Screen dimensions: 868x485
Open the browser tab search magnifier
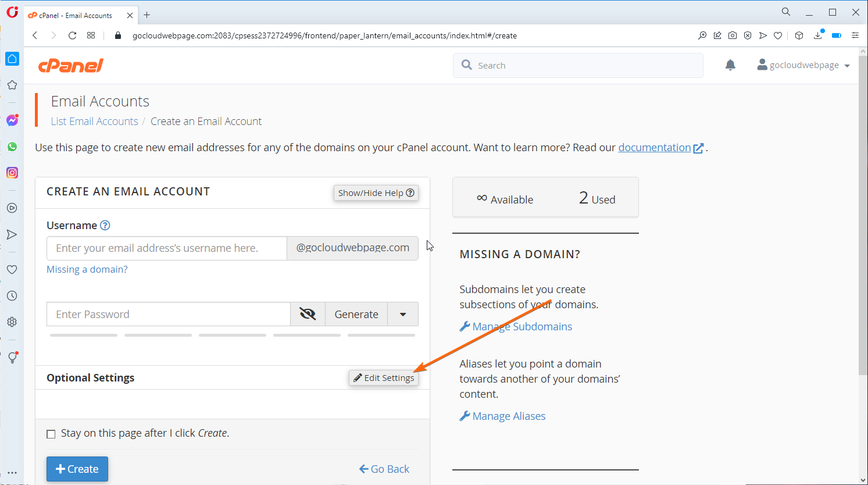786,12
